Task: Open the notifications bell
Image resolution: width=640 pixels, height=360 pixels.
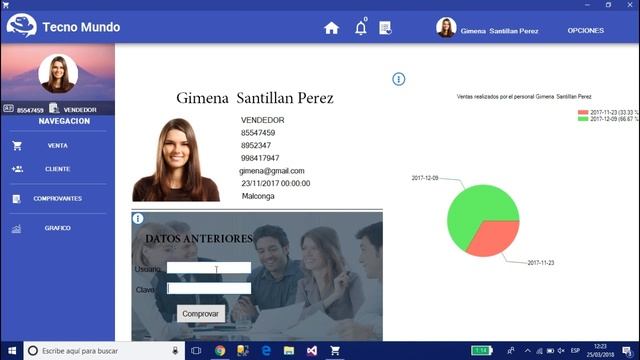Action: point(360,28)
